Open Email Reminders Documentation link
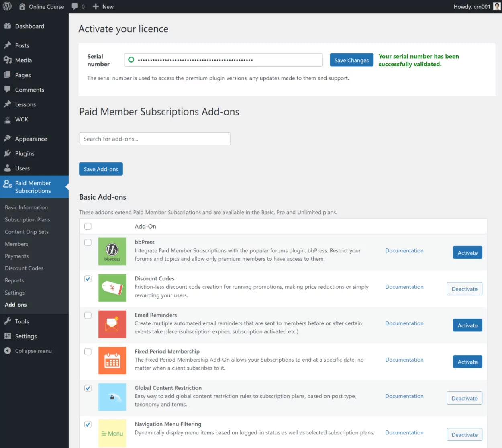Image resolution: width=502 pixels, height=448 pixels. [404, 323]
